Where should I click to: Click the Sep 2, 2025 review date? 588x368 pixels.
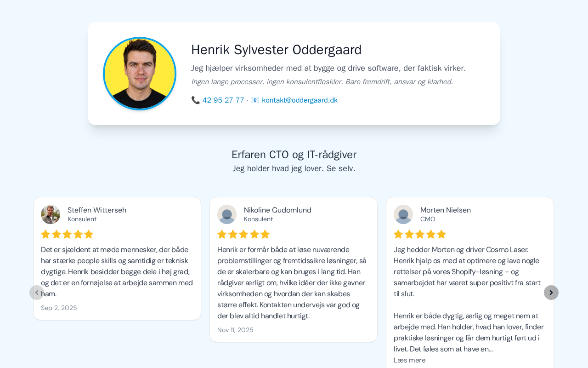pos(59,308)
